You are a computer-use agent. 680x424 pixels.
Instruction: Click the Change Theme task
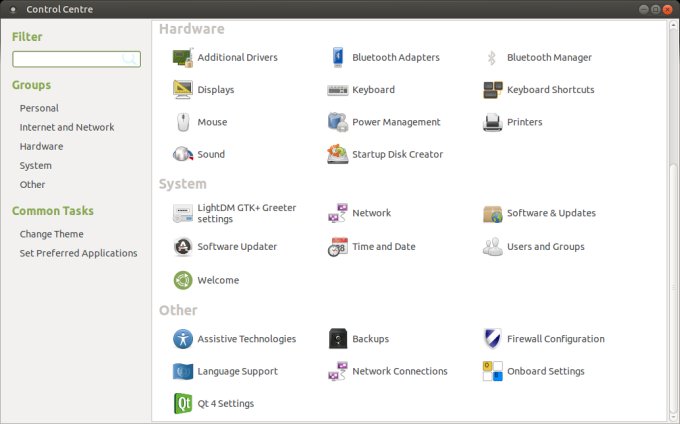pyautogui.click(x=52, y=234)
